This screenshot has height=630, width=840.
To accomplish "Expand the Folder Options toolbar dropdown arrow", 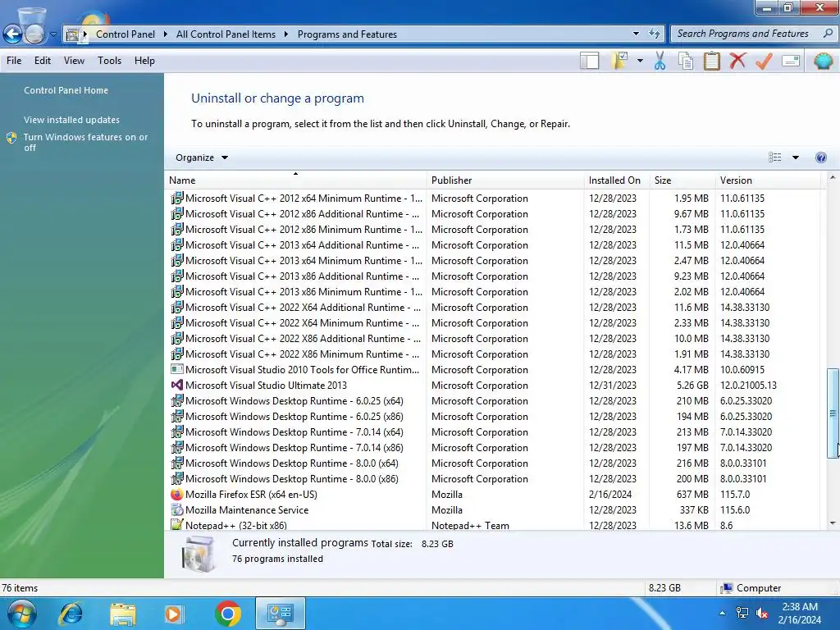I will point(640,61).
